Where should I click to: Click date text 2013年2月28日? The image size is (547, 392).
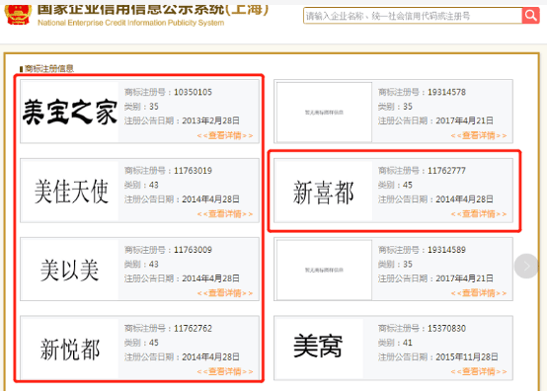tap(210, 120)
